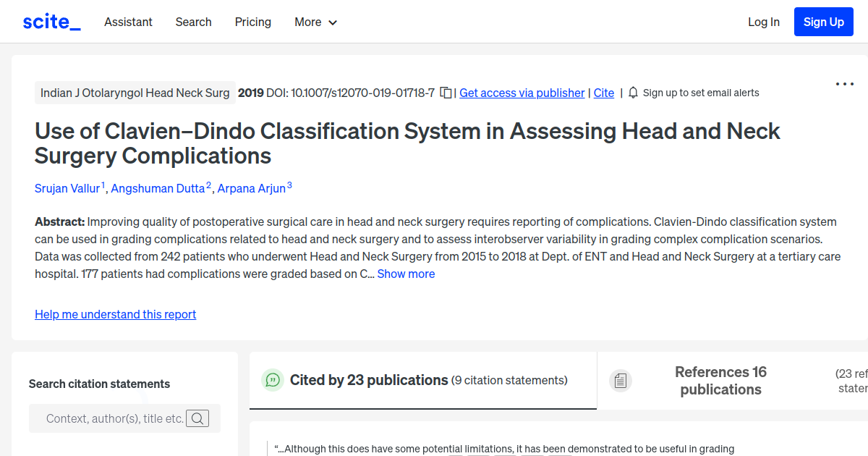Click the references document icon
The width and height of the screenshot is (868, 456).
tap(621, 380)
